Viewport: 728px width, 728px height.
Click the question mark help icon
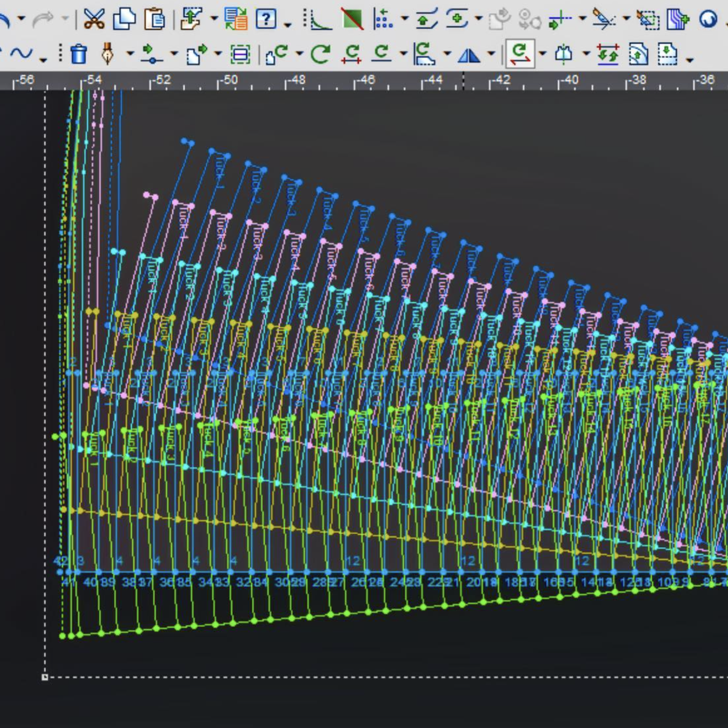click(266, 19)
